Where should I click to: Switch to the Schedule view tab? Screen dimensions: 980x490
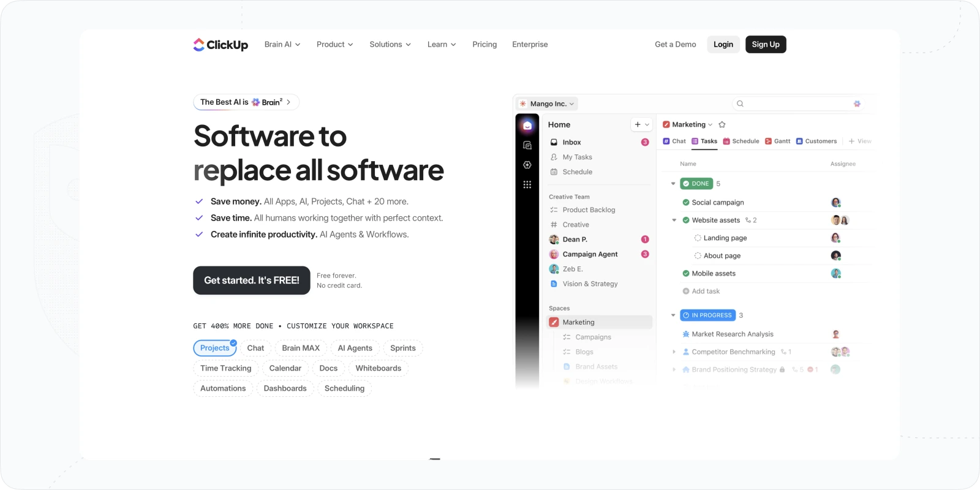(741, 141)
